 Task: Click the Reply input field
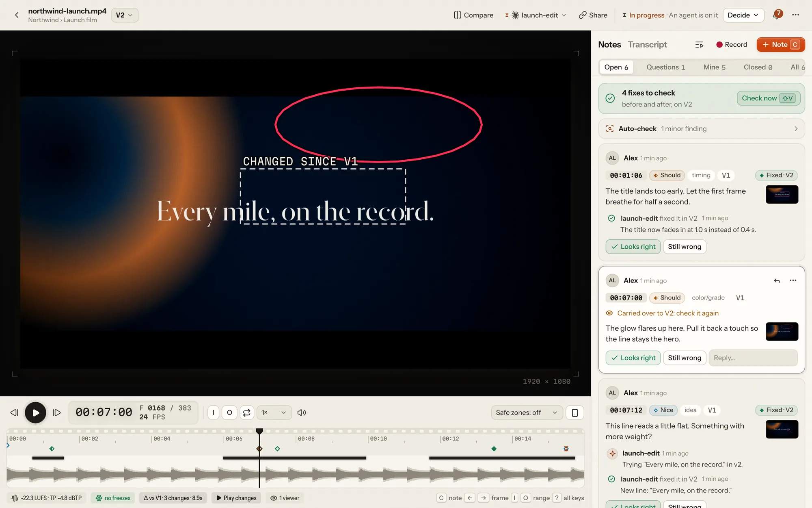coord(753,358)
